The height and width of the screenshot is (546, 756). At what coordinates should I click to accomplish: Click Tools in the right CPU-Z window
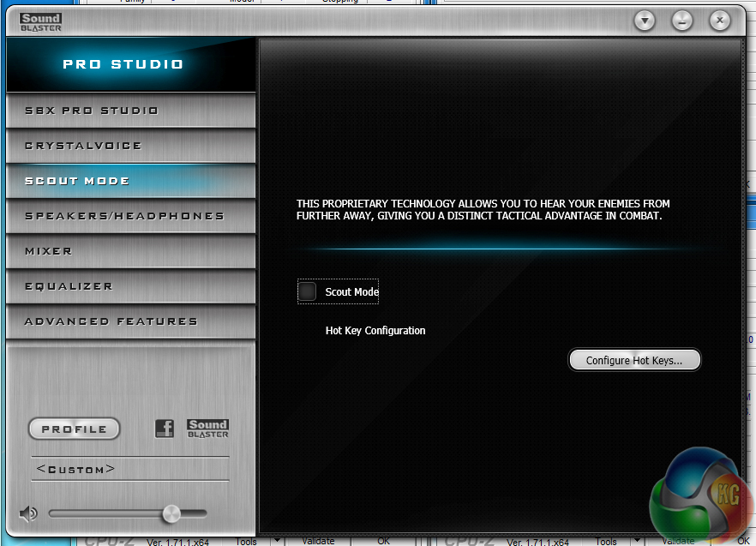pyautogui.click(x=606, y=542)
